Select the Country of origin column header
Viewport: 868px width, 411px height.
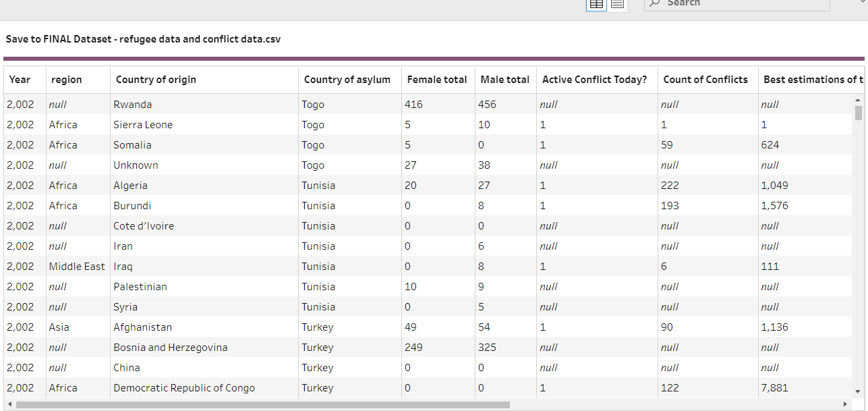[156, 80]
